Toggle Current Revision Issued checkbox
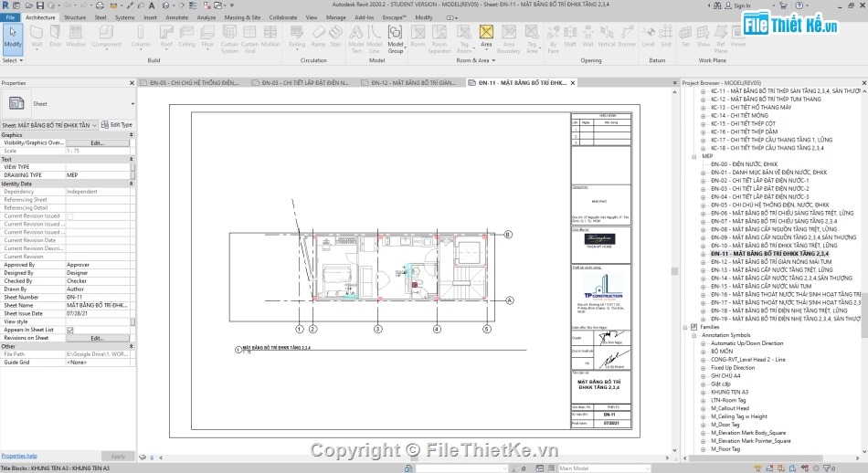Screen dimensions: 868x473 pos(70,216)
